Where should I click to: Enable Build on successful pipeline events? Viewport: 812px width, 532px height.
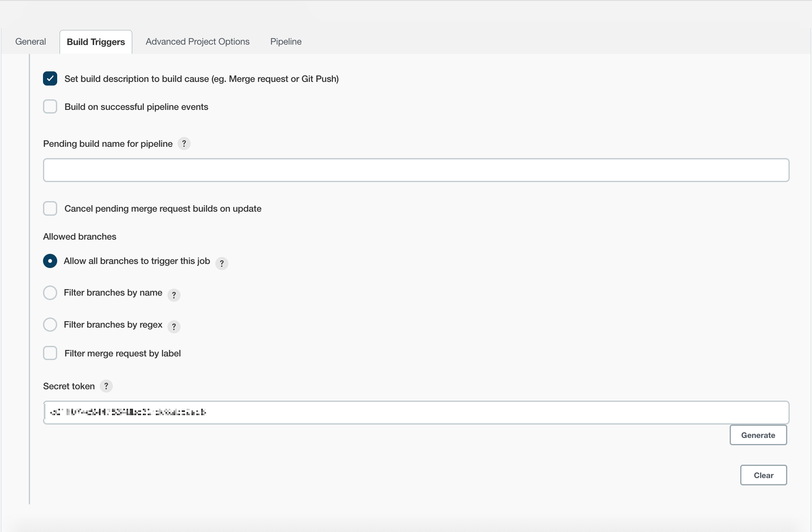point(50,107)
